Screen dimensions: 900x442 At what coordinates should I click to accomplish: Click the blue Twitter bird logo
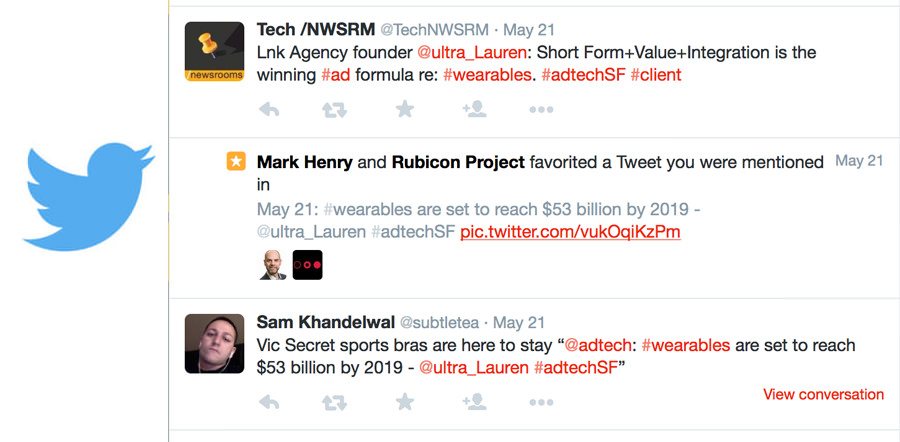[x=90, y=194]
